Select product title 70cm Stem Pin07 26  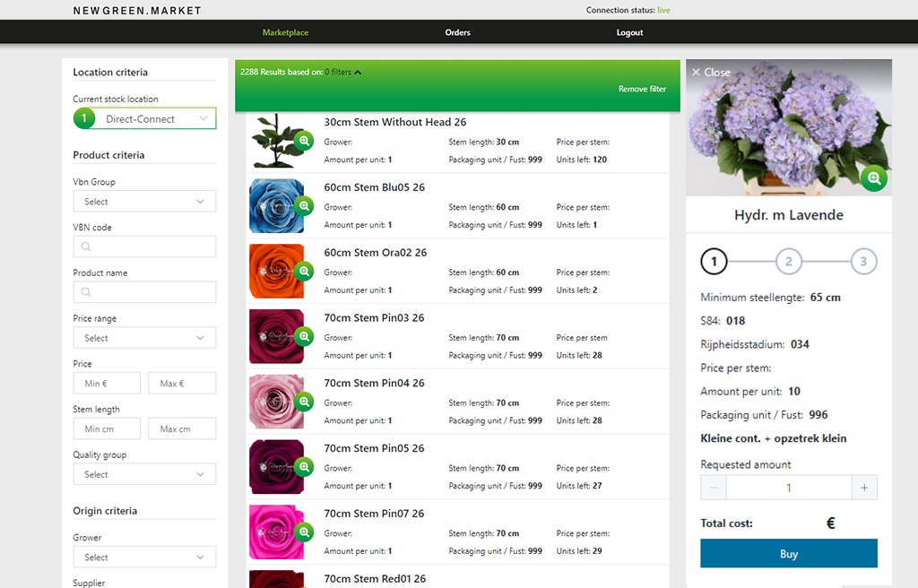(x=374, y=514)
